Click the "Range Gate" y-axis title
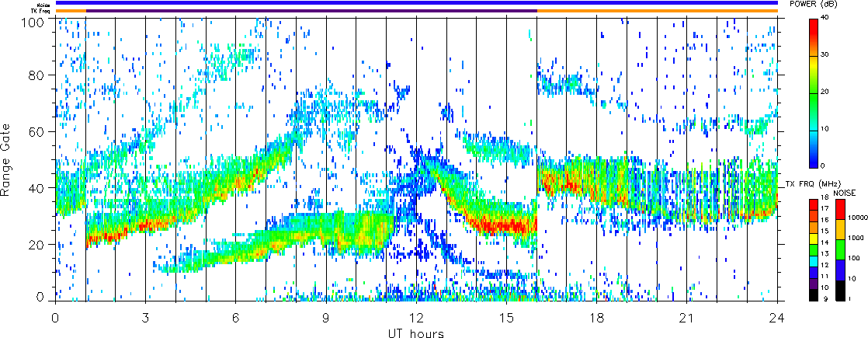Screen dimensions: 868x338 coord(5,161)
